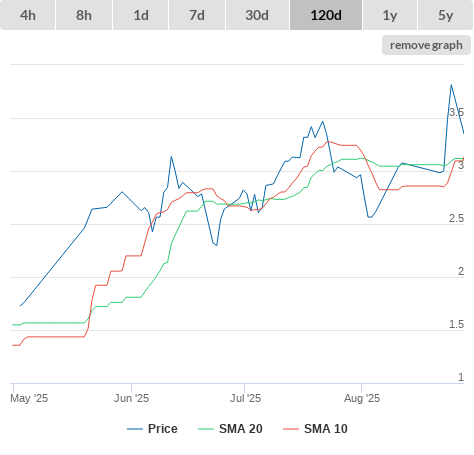Click the remove graph button
474x455 pixels.
point(426,45)
